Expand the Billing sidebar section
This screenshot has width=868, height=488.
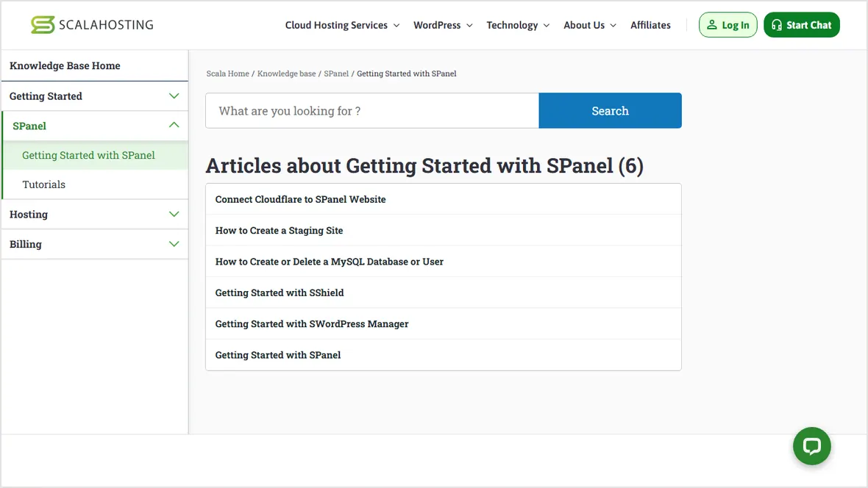[95, 244]
